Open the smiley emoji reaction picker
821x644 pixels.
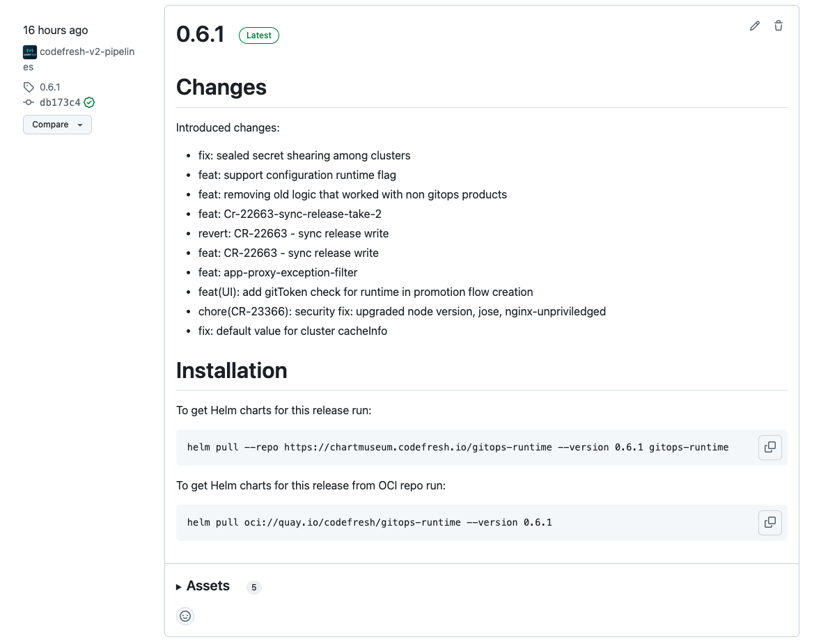185,615
